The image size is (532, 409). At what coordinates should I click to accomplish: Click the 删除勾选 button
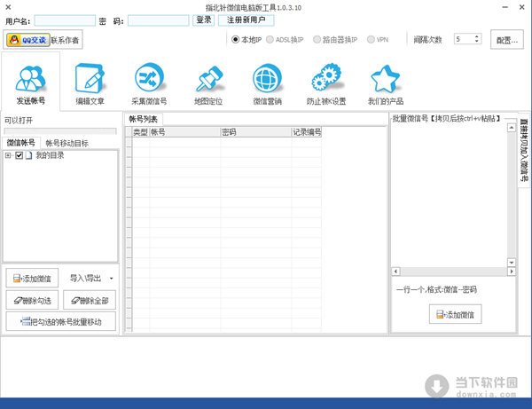click(x=32, y=301)
